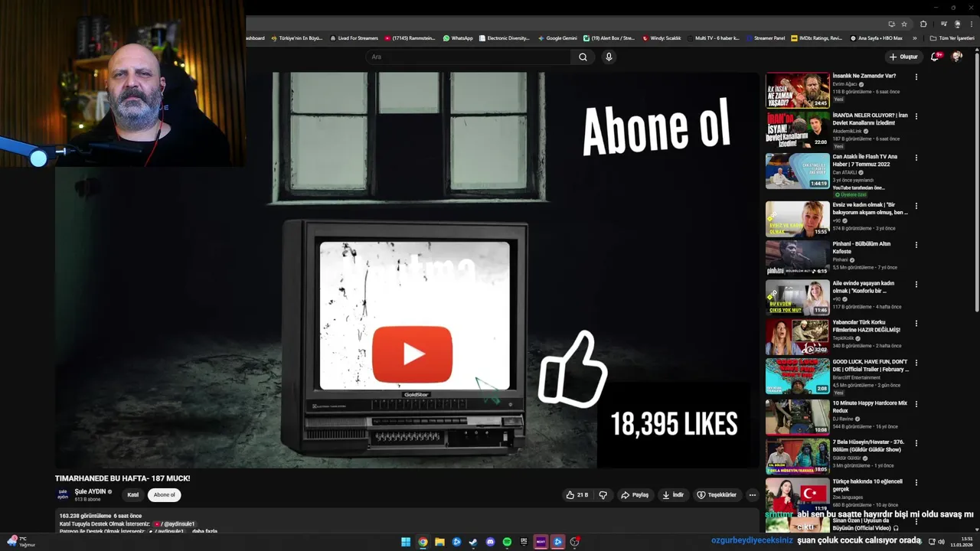
Task: Open Tüm Yer İşaretleri bookmarks folder
Action: coord(952,37)
